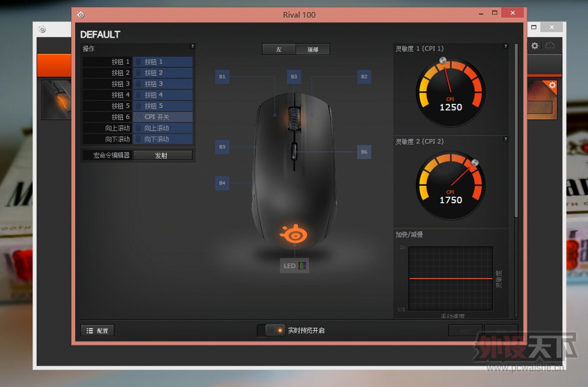Click the B1 button marker on the mouse diagram

222,76
